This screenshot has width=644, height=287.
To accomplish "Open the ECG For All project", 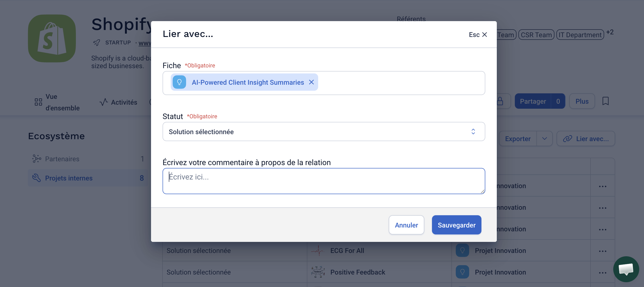I will click(x=347, y=251).
